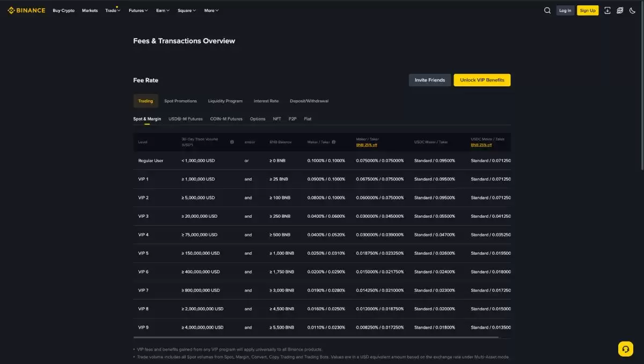Switch to the Spot Promotions tab
Image resolution: width=644 pixels, height=364 pixels.
(x=180, y=101)
